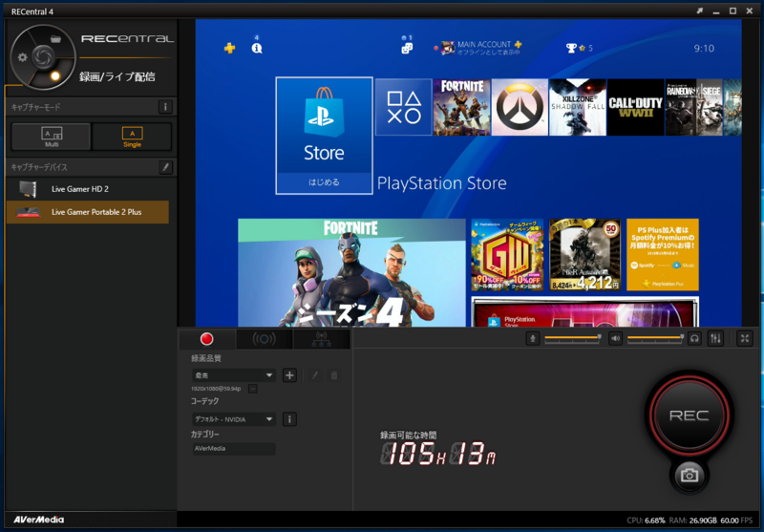Select Live Gamer Portable 2 Plus device
Screen dimensions: 764x532
coord(88,212)
